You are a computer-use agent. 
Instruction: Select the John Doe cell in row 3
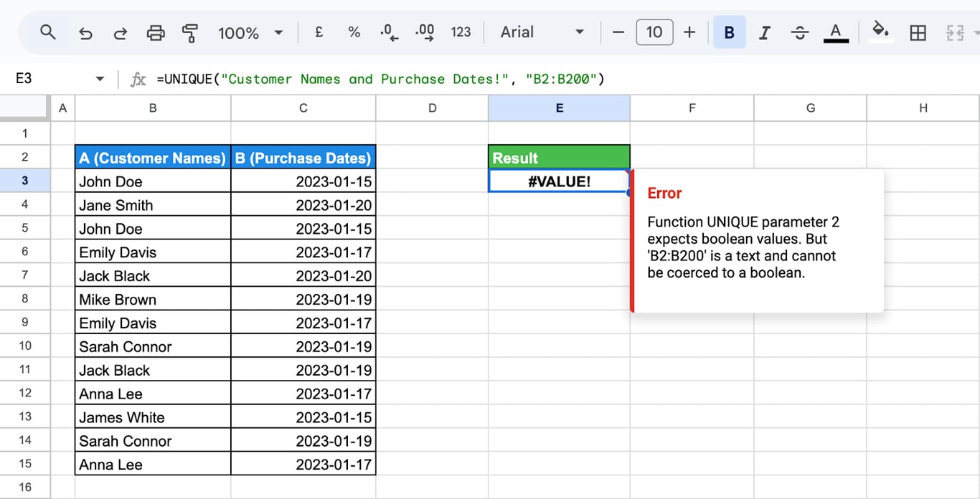[153, 181]
